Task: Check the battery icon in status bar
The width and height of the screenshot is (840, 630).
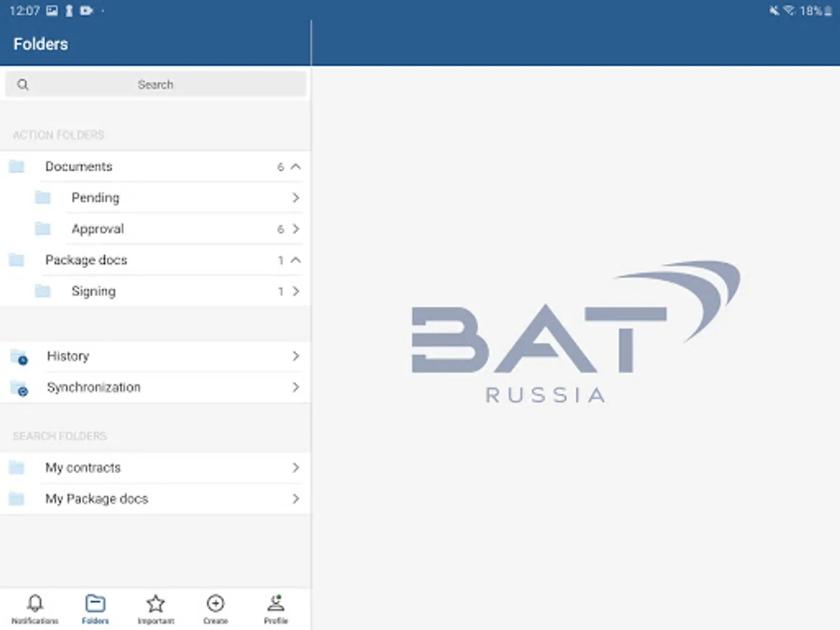Action: click(x=829, y=11)
